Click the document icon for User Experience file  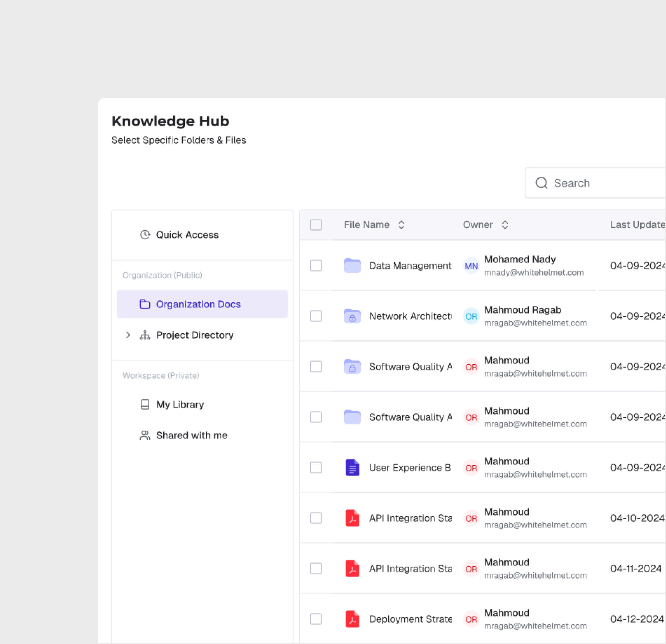[352, 468]
